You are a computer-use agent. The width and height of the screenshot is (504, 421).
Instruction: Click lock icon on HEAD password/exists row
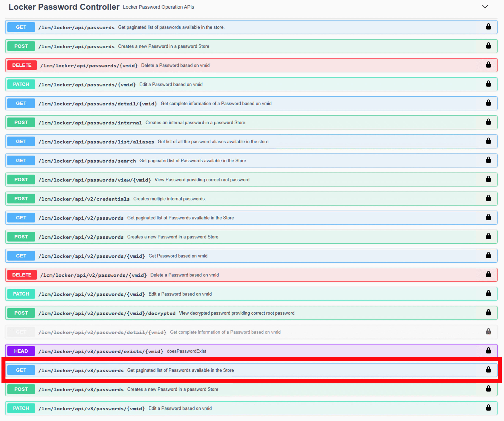pyautogui.click(x=488, y=351)
